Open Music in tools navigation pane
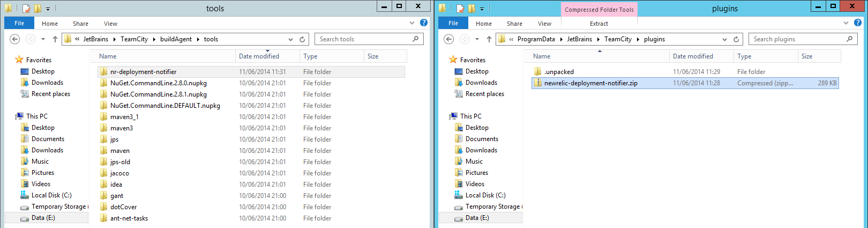 [x=40, y=161]
